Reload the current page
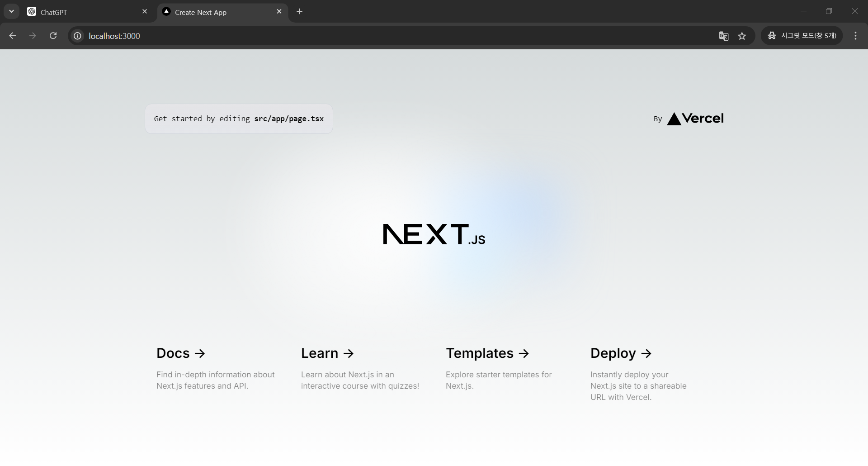This screenshot has width=868, height=466. tap(53, 36)
